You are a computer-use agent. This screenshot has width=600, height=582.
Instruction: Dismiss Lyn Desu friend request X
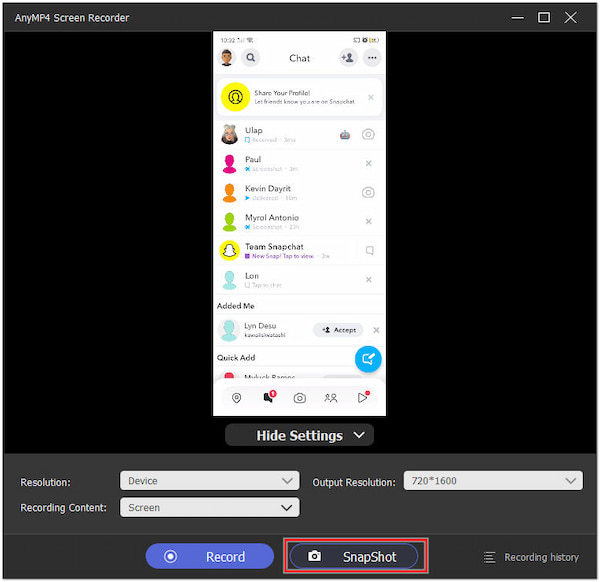click(376, 330)
